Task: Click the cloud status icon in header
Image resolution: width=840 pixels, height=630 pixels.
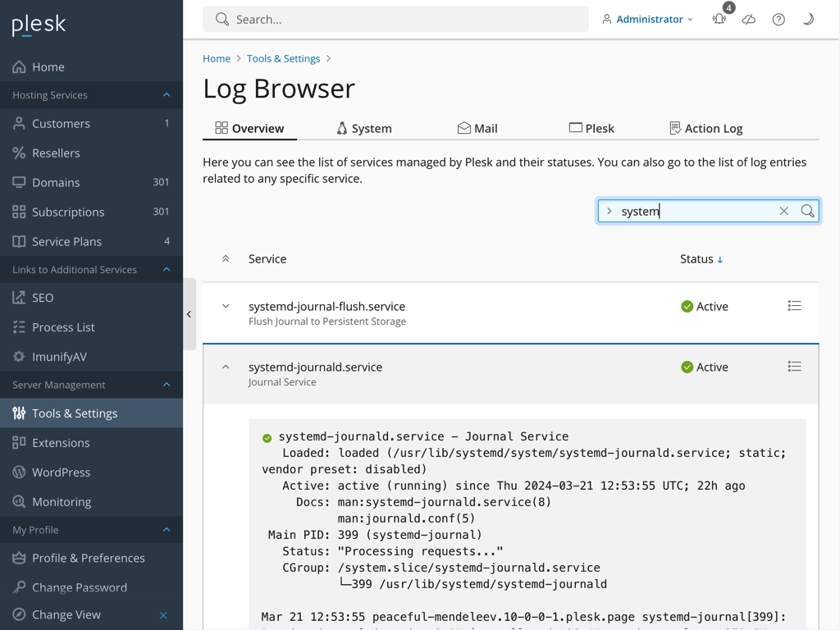Action: (748, 18)
